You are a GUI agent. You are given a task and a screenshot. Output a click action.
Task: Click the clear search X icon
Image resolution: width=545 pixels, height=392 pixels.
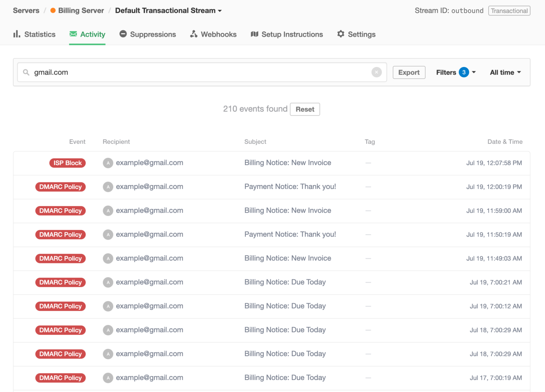[x=377, y=72]
